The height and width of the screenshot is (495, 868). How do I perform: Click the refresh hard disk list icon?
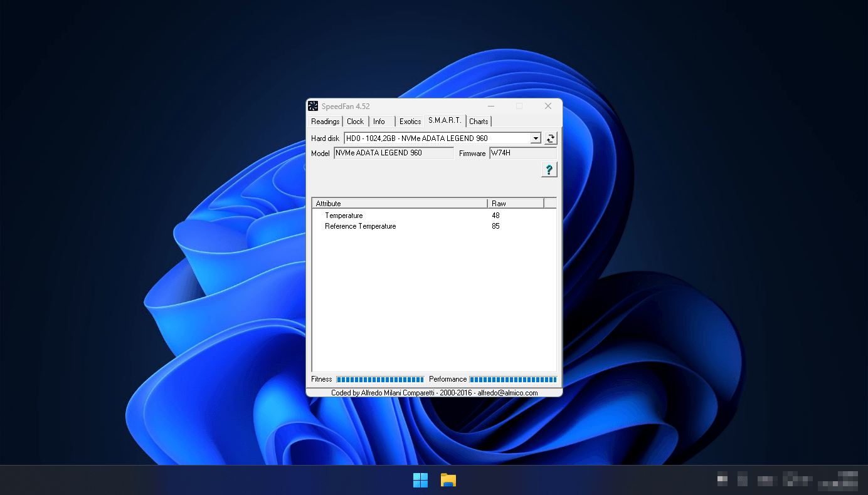pos(550,138)
